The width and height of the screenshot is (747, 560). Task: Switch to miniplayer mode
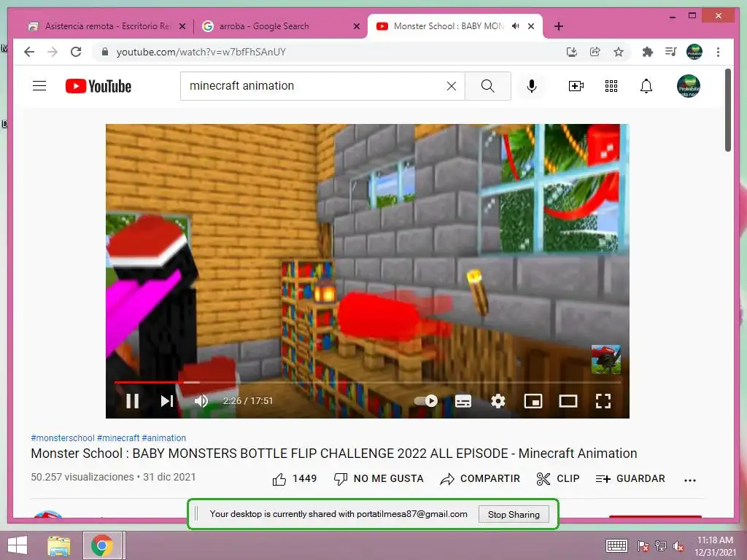tap(533, 401)
